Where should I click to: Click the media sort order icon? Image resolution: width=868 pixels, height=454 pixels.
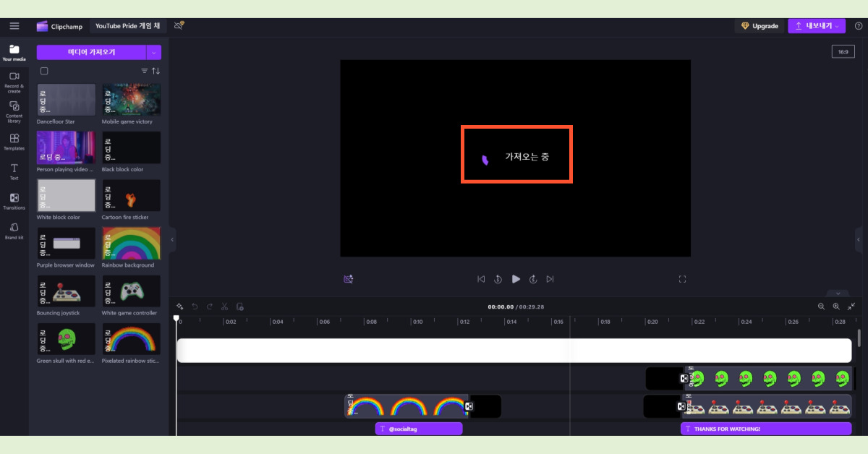[x=156, y=71]
